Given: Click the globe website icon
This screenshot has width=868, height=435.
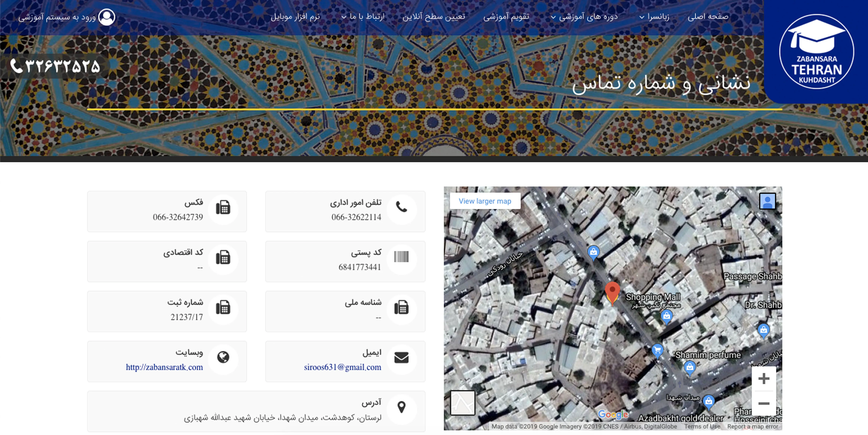Looking at the screenshot, I should 223,357.
